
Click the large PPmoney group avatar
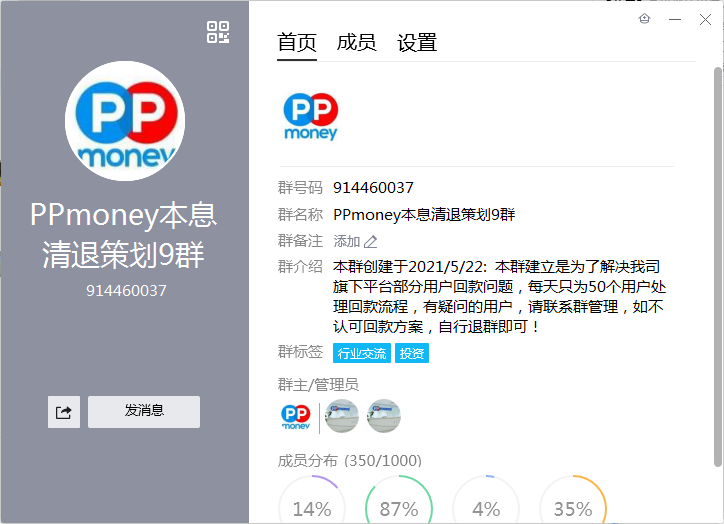click(x=125, y=121)
